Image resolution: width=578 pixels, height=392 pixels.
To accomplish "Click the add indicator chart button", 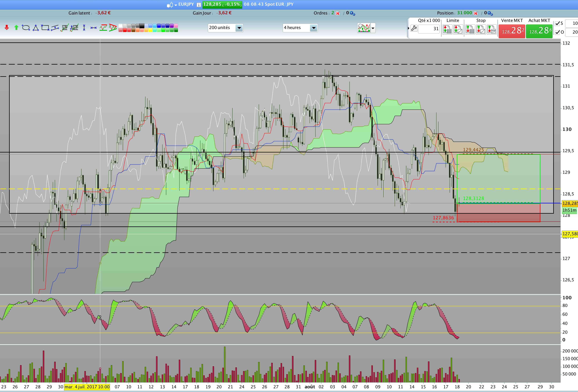I will 364,28.
